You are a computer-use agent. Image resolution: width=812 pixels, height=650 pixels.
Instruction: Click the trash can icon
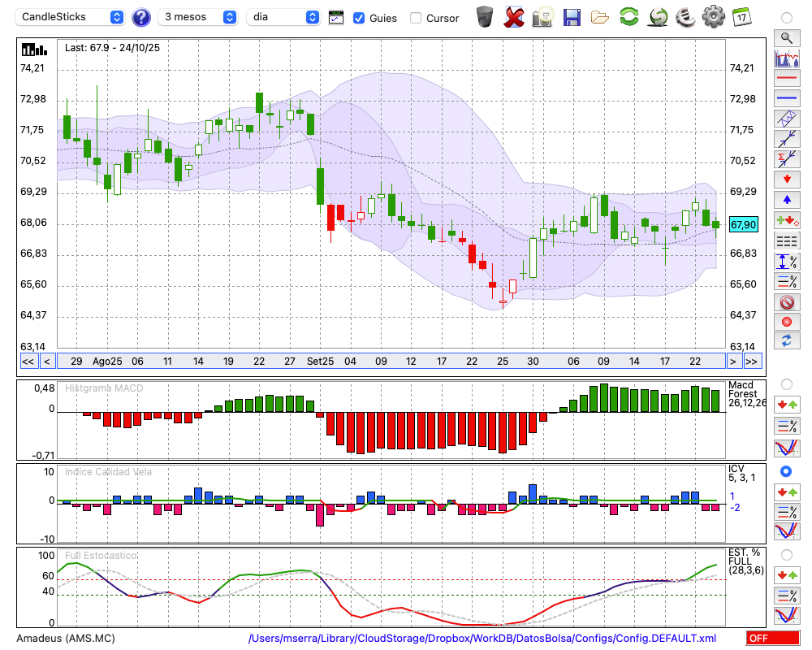click(485, 17)
